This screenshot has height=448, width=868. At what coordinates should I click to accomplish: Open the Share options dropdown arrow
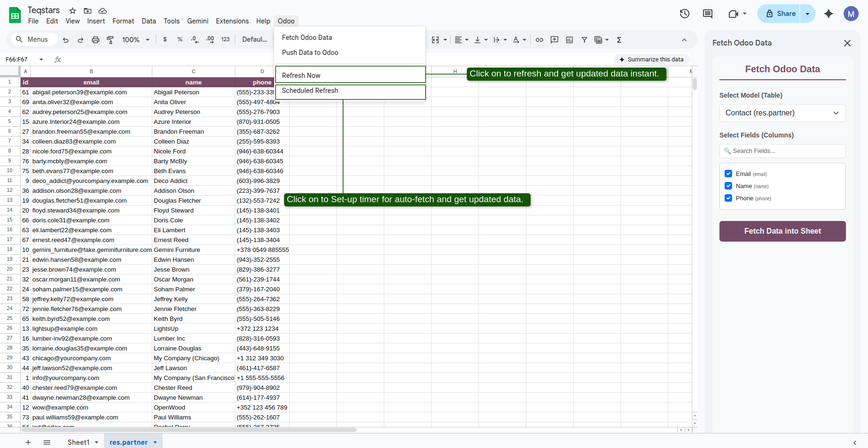[808, 14]
